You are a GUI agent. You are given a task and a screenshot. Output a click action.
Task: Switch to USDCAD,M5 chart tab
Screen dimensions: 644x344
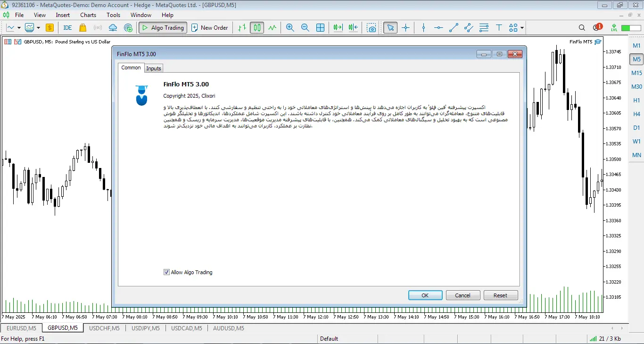[x=186, y=328]
